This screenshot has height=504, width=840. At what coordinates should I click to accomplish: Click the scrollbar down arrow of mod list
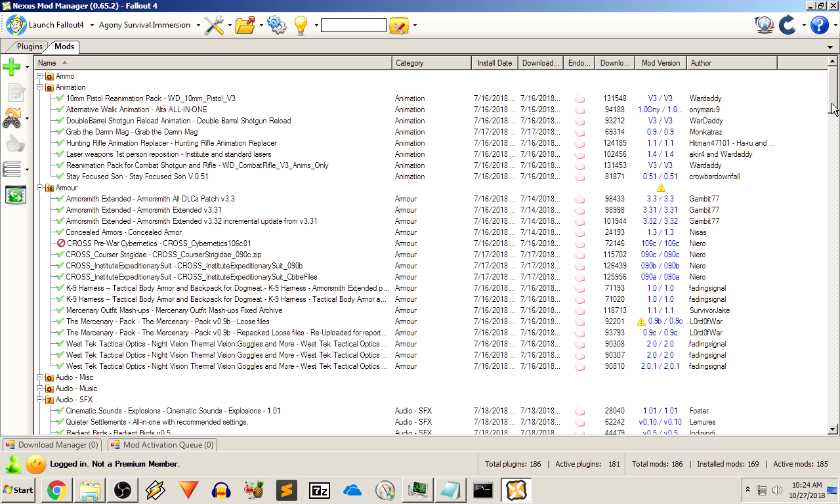(x=833, y=429)
